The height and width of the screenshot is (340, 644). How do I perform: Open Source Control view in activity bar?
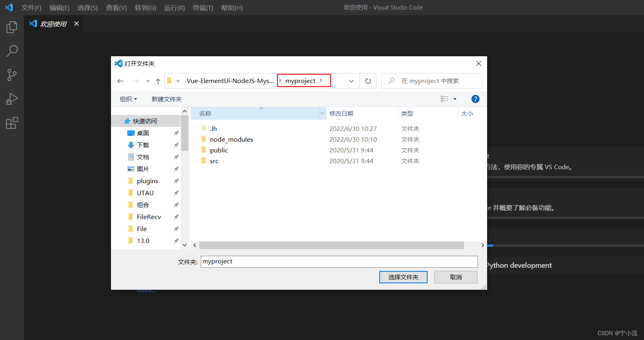[12, 75]
